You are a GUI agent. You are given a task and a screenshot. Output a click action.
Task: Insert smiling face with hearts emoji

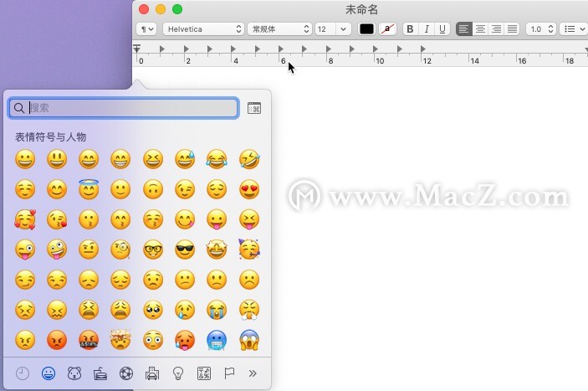point(25,219)
